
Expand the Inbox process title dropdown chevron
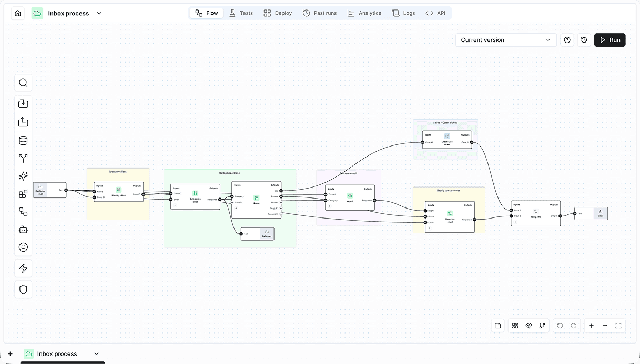(99, 13)
